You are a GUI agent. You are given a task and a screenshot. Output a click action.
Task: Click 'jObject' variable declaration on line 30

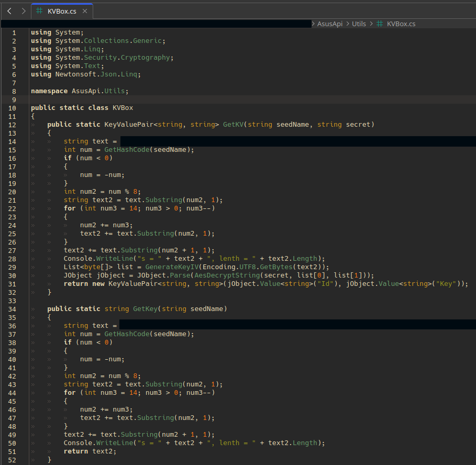110,275
